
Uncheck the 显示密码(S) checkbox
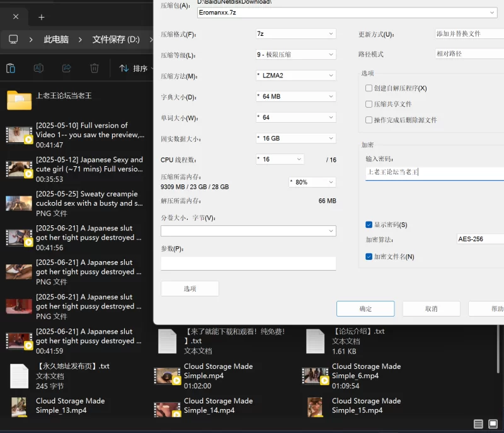click(x=369, y=225)
